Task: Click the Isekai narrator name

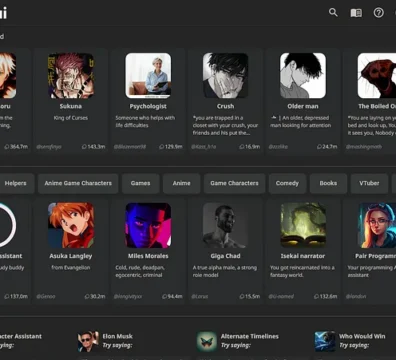Action: tap(303, 256)
